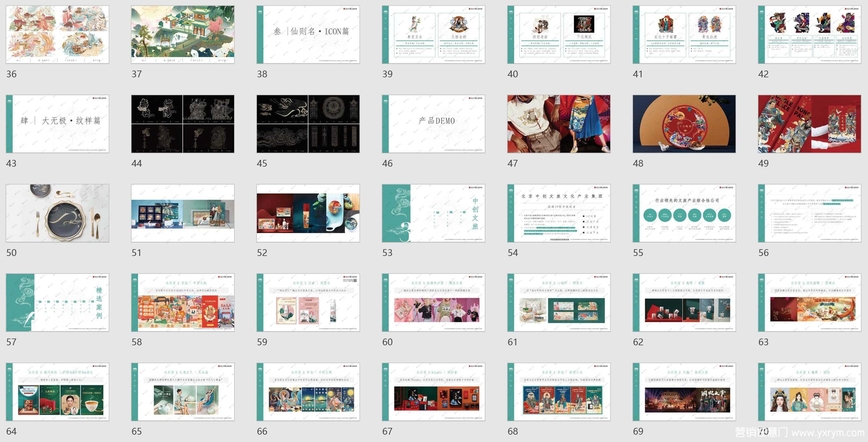Select slide 51 product banner thumbnail

183,213
